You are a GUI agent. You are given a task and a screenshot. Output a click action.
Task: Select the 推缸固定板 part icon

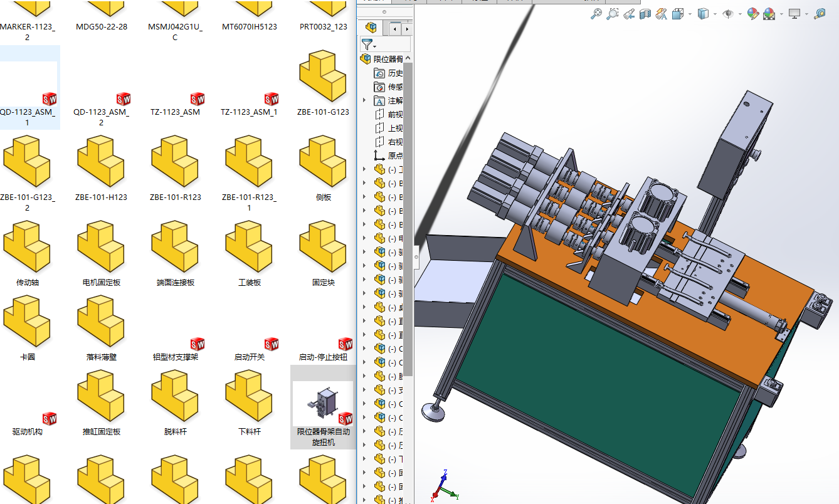(101, 396)
